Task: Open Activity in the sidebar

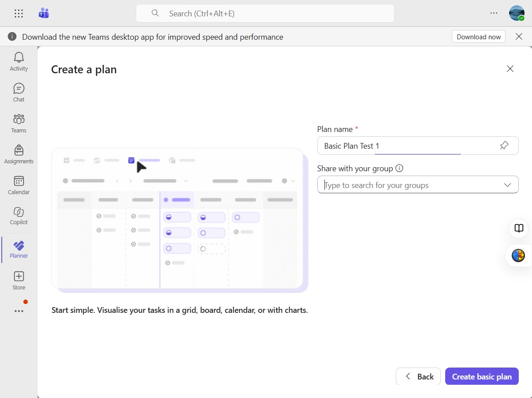Action: point(19,61)
